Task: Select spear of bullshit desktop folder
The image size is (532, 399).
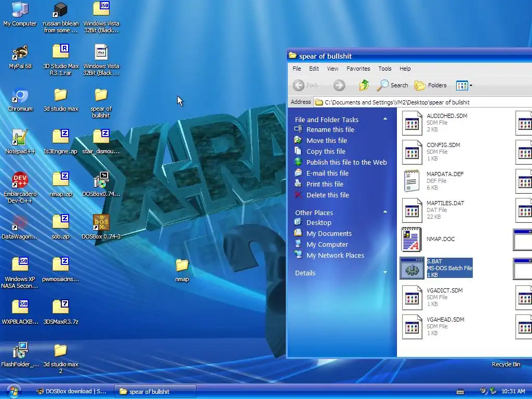Action: [x=101, y=103]
